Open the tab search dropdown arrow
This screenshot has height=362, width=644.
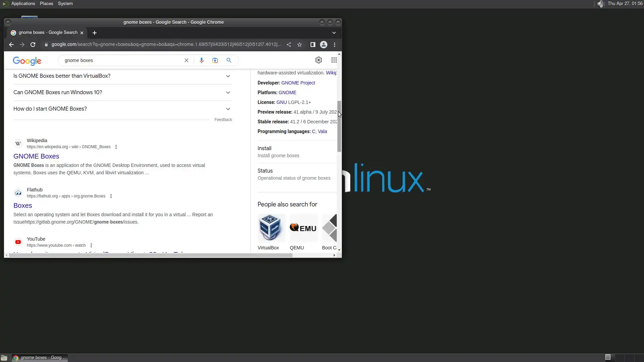point(334,33)
